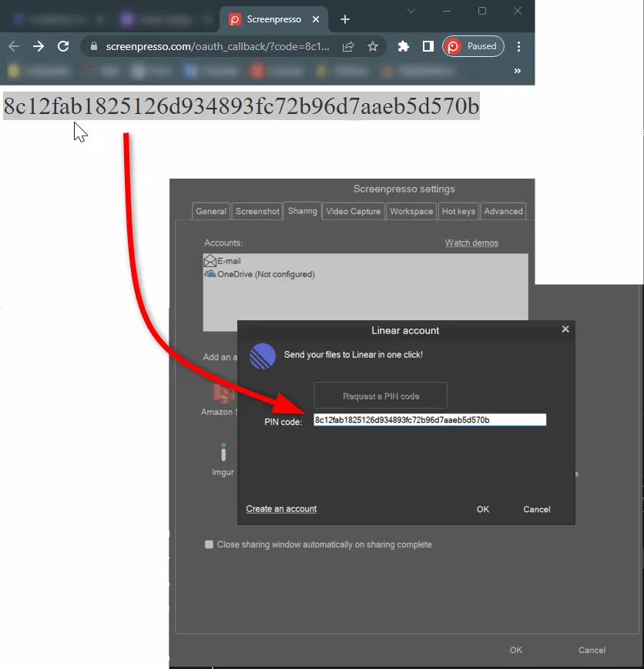Click the Linear logo in the dialog

[x=262, y=356]
